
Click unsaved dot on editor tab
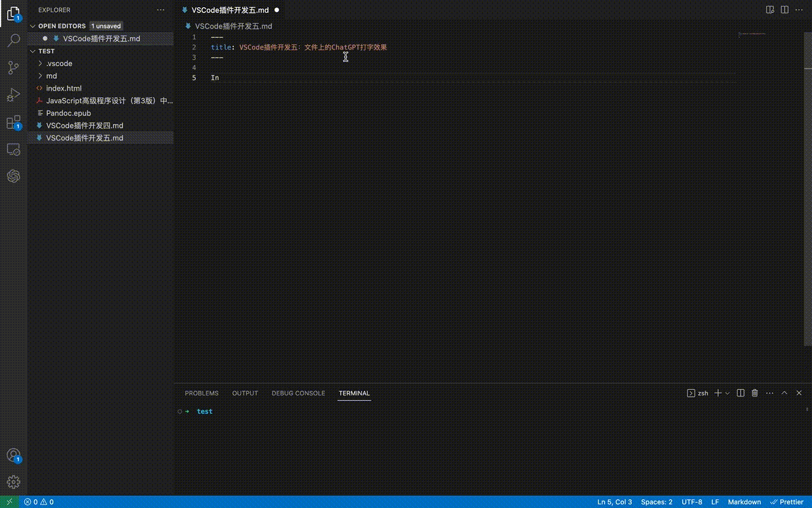(277, 10)
